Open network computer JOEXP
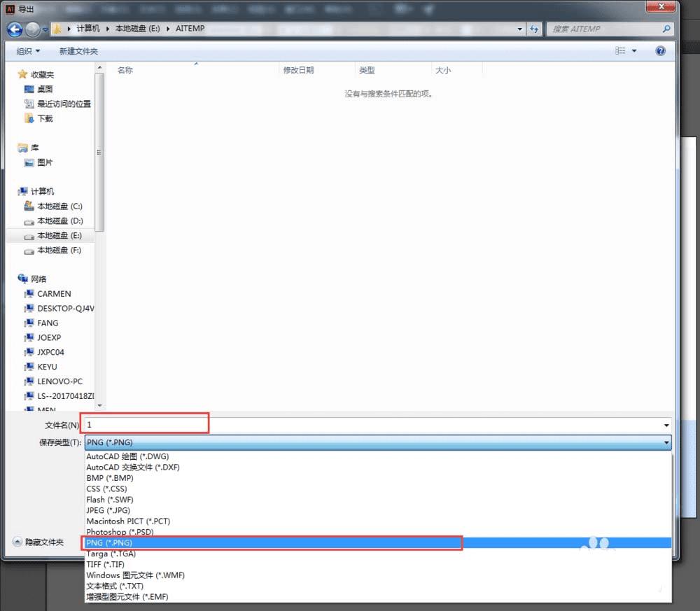This screenshot has width=700, height=611. [49, 338]
